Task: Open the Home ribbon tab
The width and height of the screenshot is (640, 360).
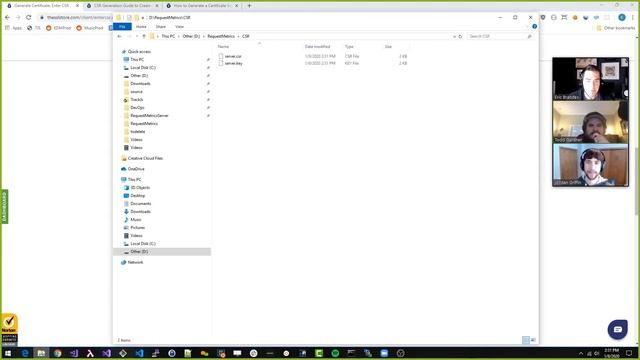Action: [141, 27]
